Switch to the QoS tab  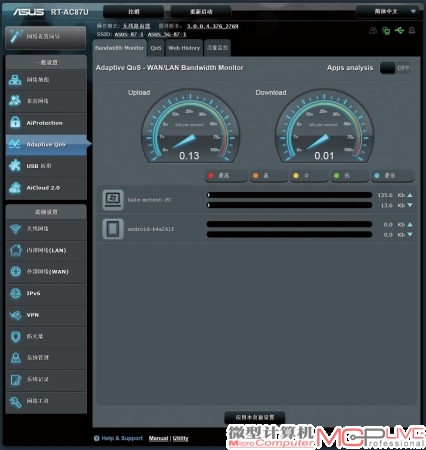point(156,48)
